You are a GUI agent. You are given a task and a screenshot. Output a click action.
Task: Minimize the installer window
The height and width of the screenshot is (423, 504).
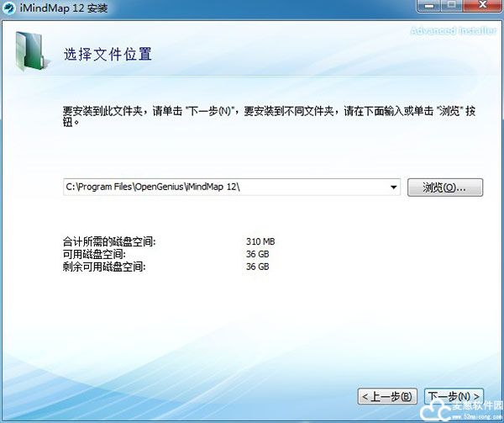coord(429,6)
